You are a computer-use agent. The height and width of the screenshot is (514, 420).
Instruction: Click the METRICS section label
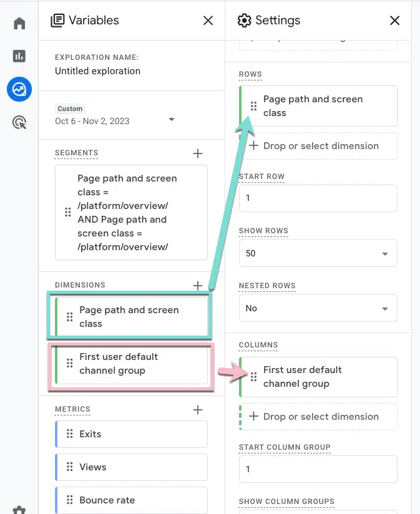pos(72,409)
